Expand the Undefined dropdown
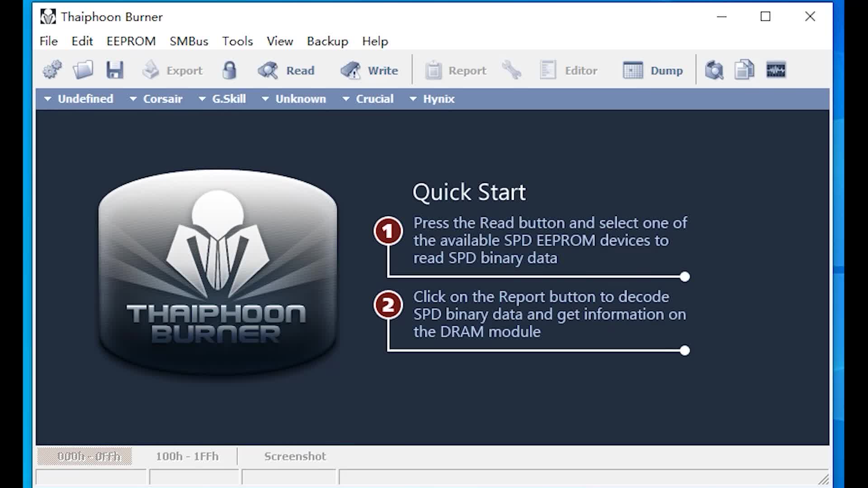Viewport: 868px width, 488px height. (x=79, y=99)
